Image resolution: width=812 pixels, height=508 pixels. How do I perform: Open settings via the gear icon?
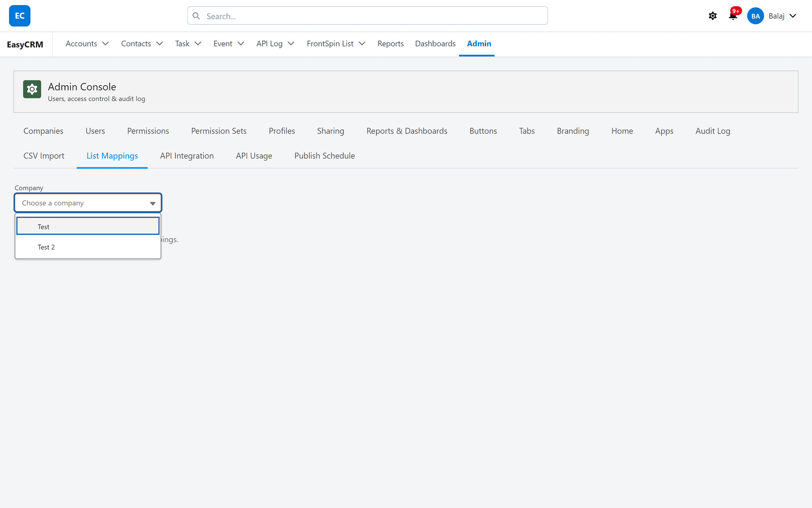[713, 16]
